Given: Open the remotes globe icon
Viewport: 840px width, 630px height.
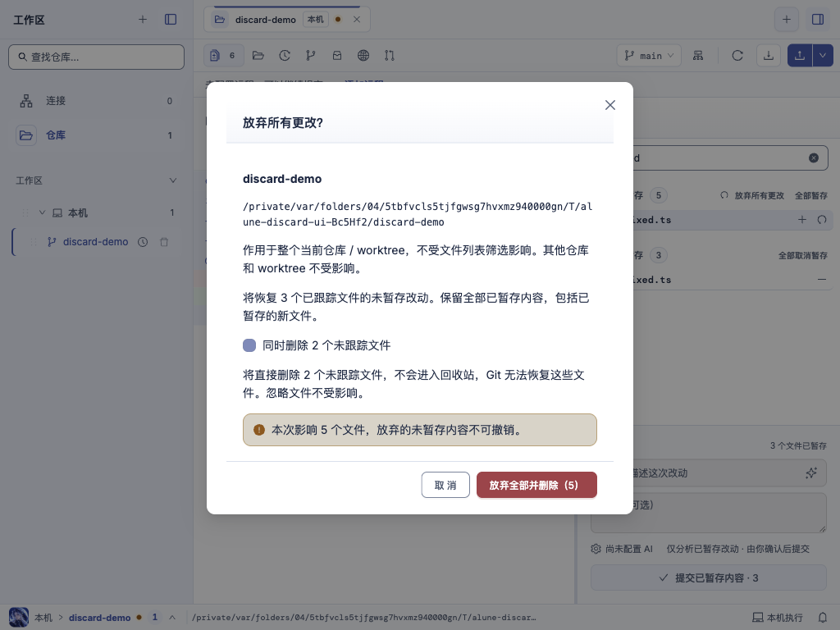Looking at the screenshot, I should (363, 55).
